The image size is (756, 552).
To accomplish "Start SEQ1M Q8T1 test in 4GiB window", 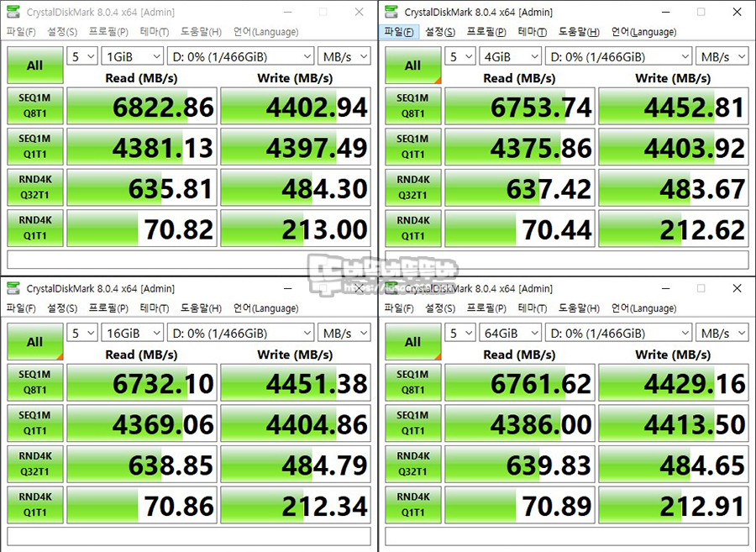I will 412,106.
